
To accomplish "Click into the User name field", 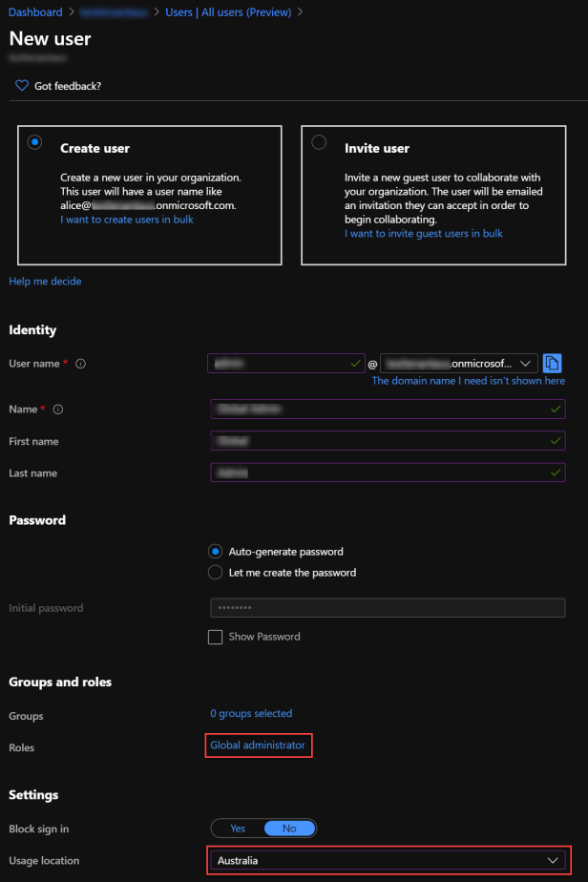I will click(x=285, y=364).
